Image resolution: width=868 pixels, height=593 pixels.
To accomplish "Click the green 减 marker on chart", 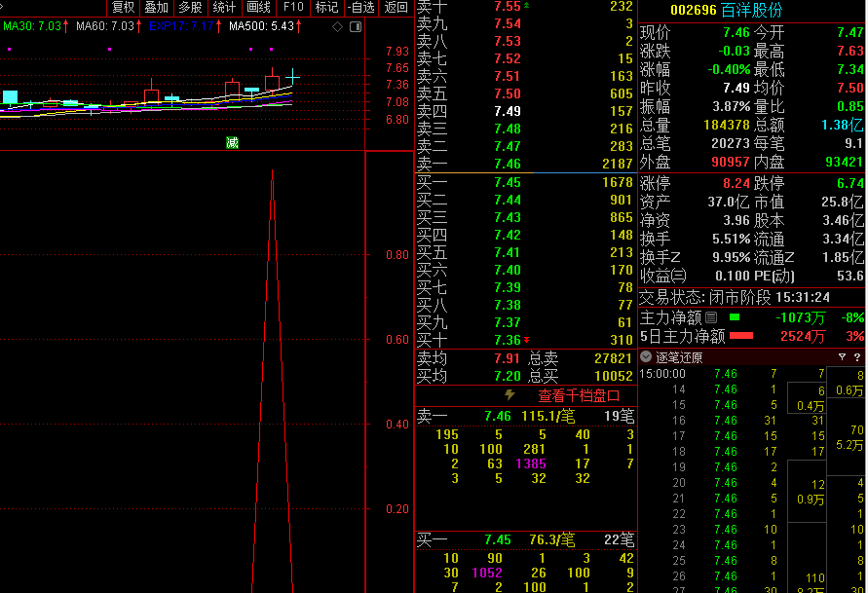I will click(x=232, y=143).
